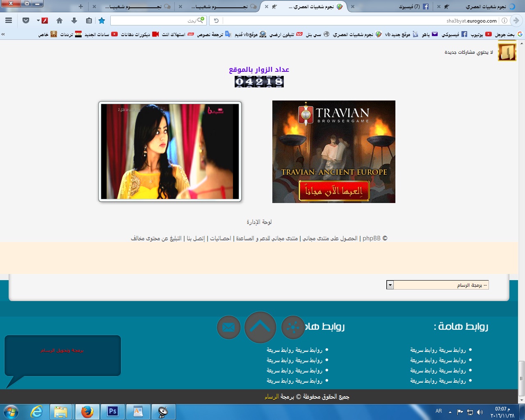Expand the برمجة الرسام dropdown

click(x=390, y=285)
